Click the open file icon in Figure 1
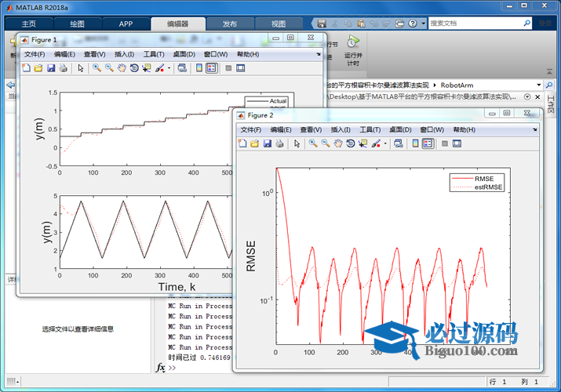 [38, 68]
